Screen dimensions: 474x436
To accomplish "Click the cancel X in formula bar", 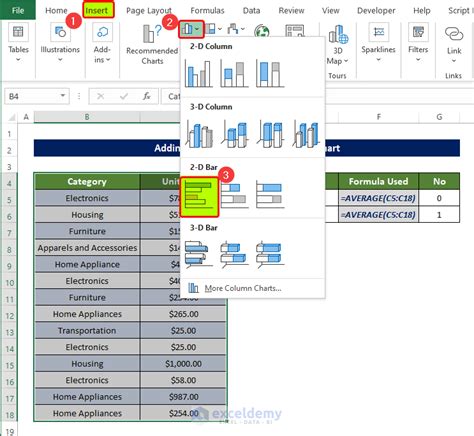I will (100, 96).
